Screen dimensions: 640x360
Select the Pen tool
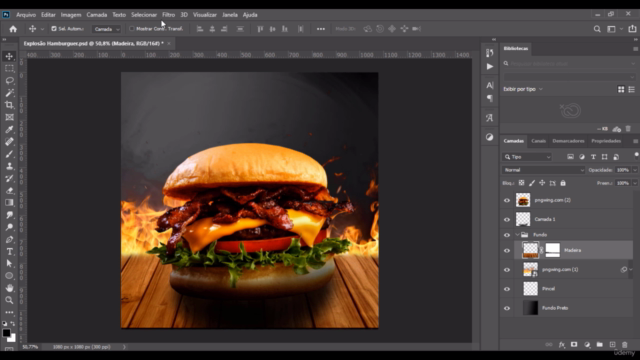(x=9, y=239)
